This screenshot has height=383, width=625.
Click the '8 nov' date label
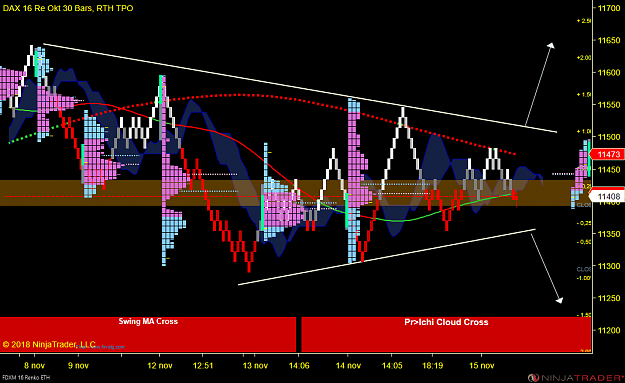coord(34,365)
